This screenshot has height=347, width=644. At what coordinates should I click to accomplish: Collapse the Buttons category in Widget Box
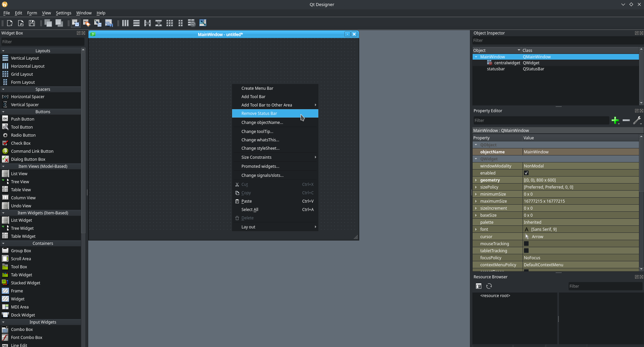[3, 112]
